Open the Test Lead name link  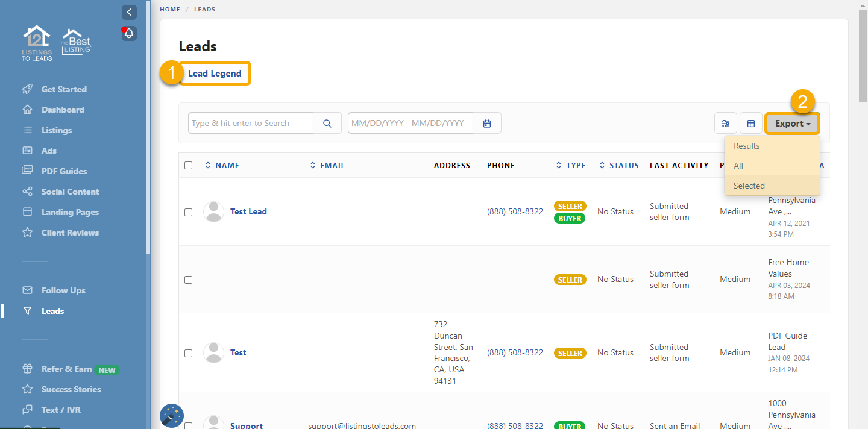coord(248,211)
